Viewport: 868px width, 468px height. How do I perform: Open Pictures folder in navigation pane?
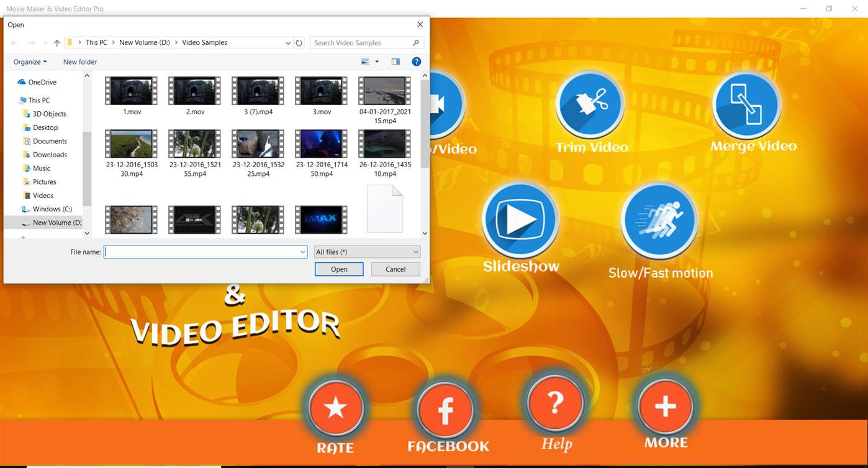tap(44, 182)
